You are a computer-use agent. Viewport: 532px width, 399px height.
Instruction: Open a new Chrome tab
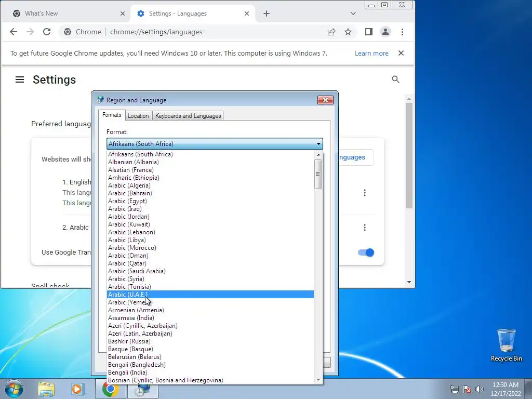(x=267, y=14)
